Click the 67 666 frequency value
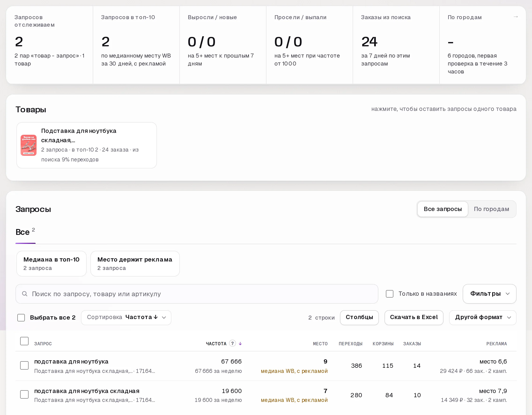The width and height of the screenshot is (532, 415). click(231, 361)
